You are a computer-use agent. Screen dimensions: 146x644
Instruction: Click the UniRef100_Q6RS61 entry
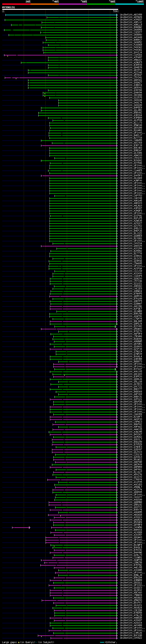click(131, 80)
